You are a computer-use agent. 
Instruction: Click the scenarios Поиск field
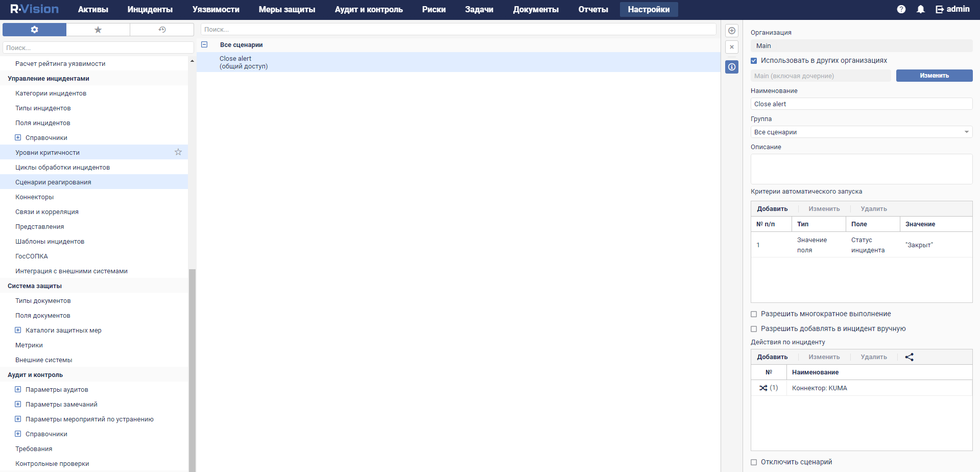(458, 30)
